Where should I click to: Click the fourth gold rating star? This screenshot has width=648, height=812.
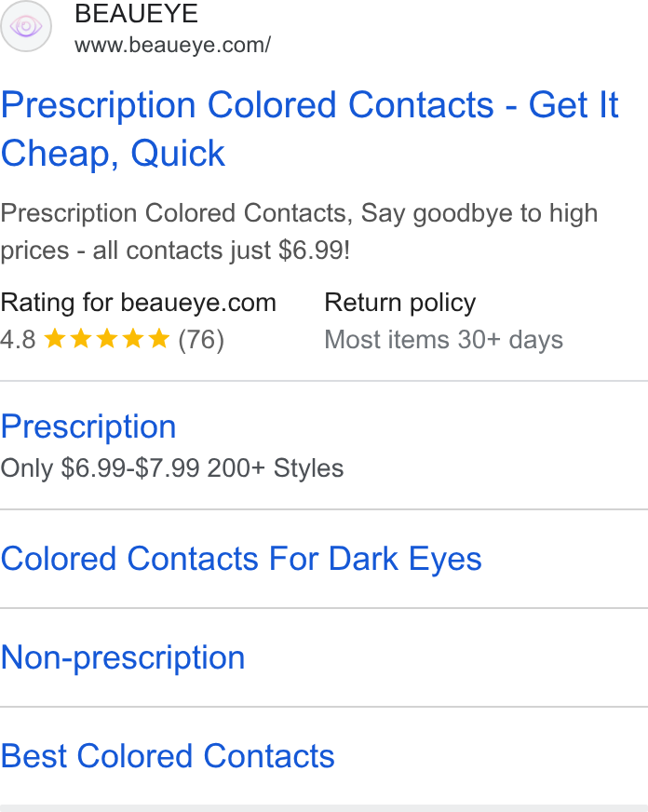(x=133, y=339)
